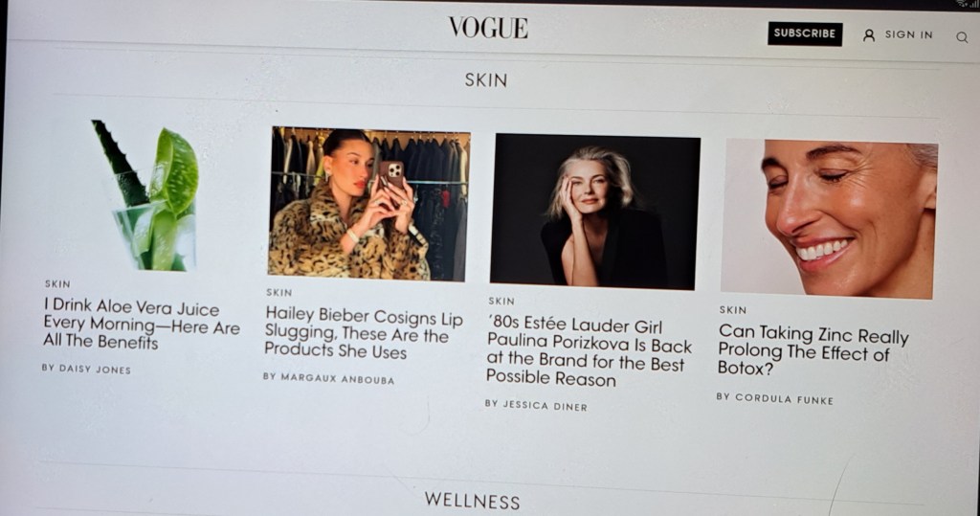Click the Subscribe button
The image size is (980, 516).
coord(805,34)
